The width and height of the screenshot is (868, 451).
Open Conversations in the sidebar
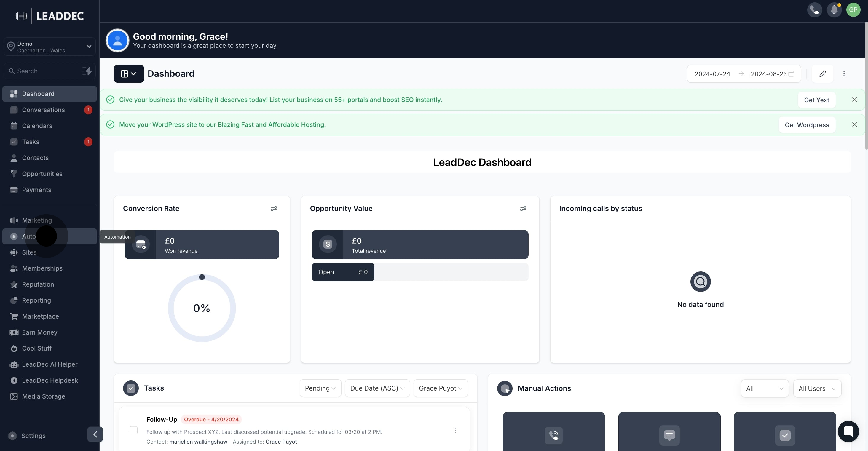[50, 110]
